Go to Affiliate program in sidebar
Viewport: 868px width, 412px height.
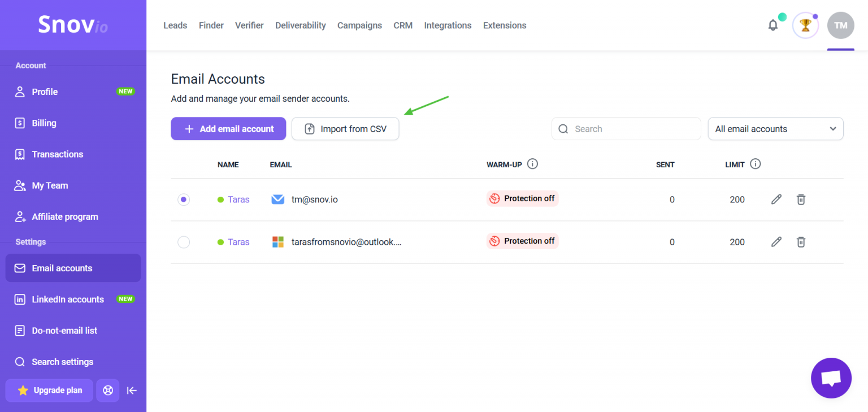(73, 216)
